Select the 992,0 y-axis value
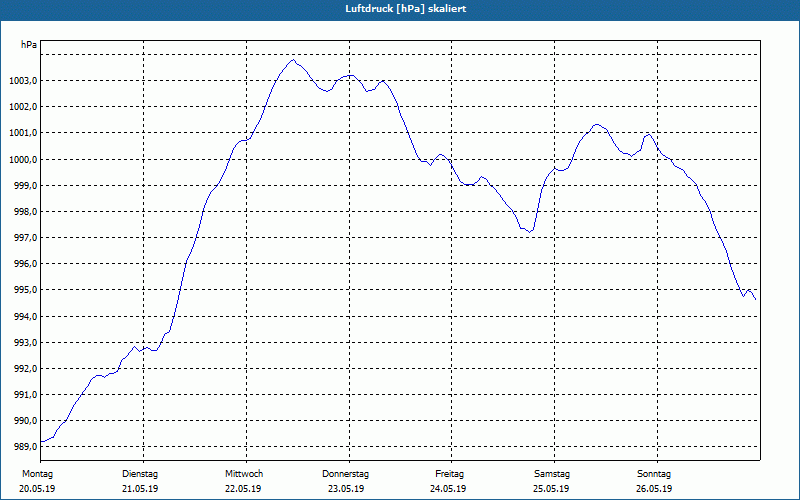This screenshot has height=500, width=800. pyautogui.click(x=26, y=368)
